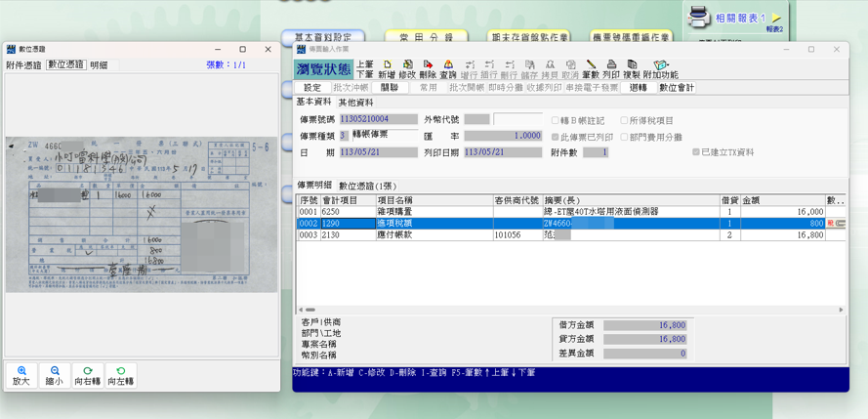Click the 報表2 link
Viewport: 868px width, 419px height.
pyautogui.click(x=774, y=28)
